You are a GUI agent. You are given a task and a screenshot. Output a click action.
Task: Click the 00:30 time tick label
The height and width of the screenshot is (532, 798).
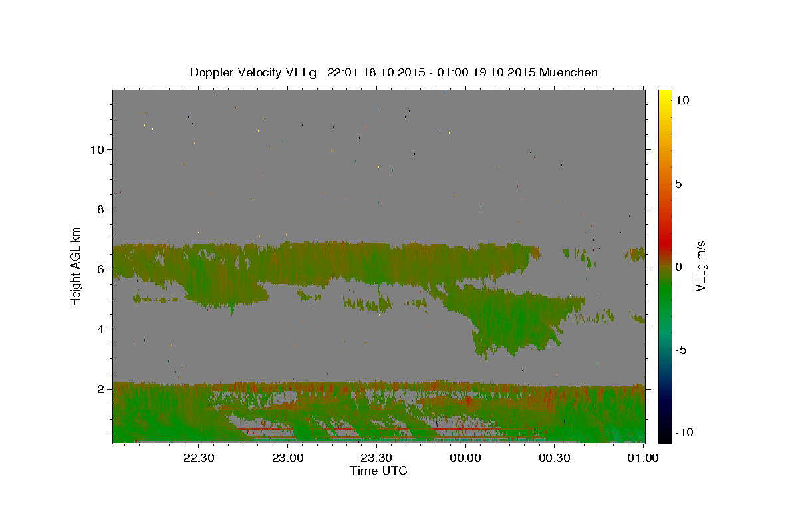pos(555,458)
